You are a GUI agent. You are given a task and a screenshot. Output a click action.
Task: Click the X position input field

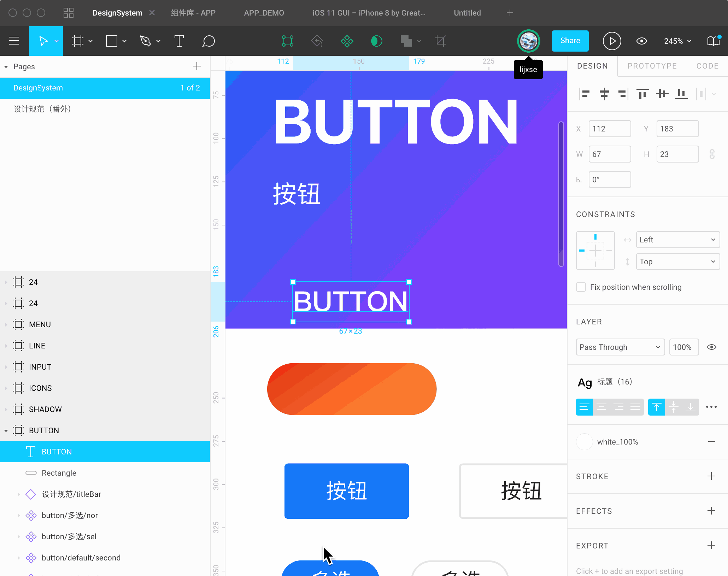pyautogui.click(x=609, y=129)
